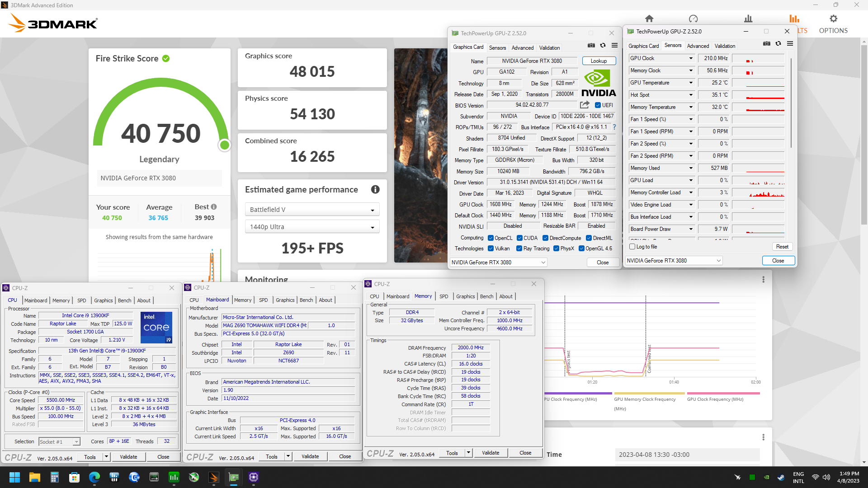Click the GPU-Z Sensors list vertical scrollbar

click(791, 103)
